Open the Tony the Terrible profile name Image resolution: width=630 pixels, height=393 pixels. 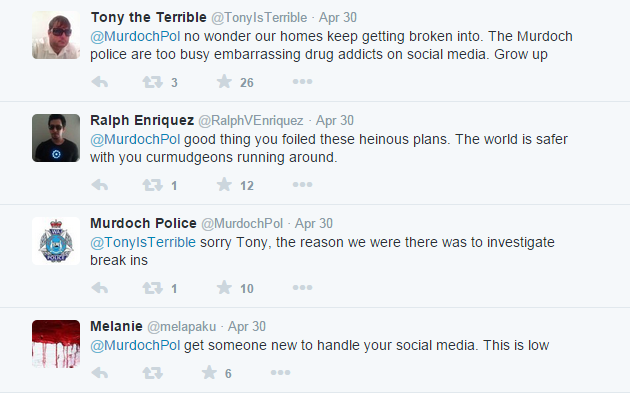[x=148, y=17]
